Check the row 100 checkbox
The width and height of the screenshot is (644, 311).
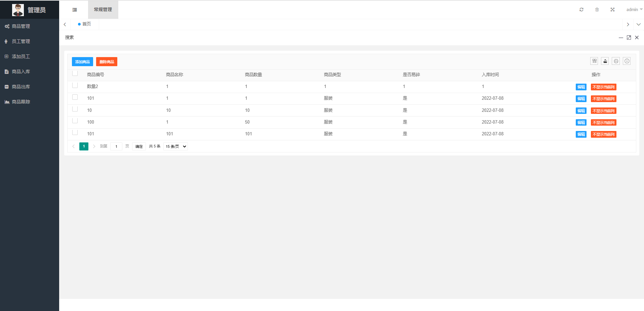click(75, 121)
